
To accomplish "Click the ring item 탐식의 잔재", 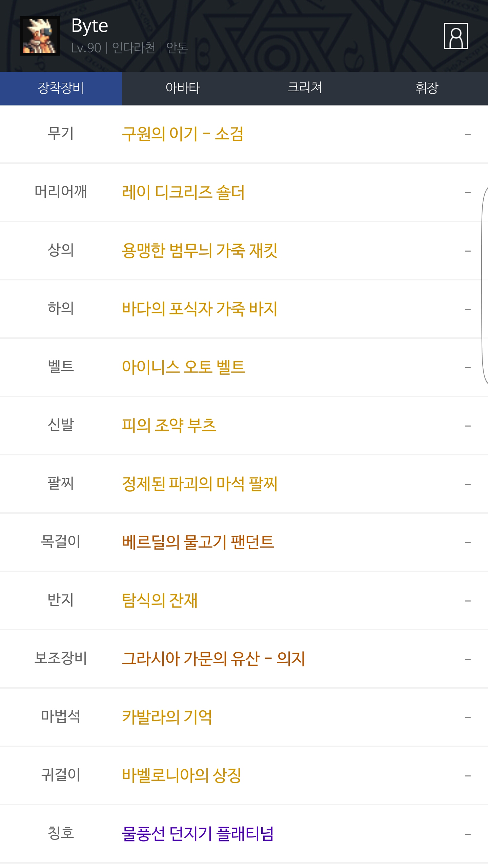I will pyautogui.click(x=160, y=600).
